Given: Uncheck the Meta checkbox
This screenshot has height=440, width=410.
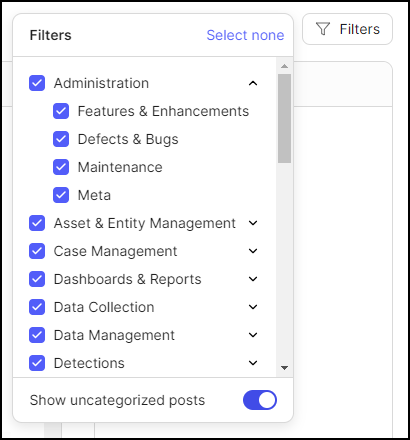Looking at the screenshot, I should [x=61, y=195].
